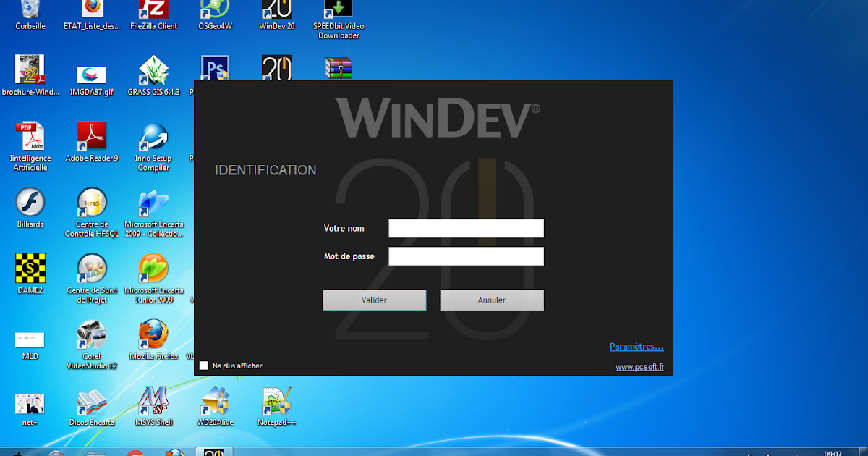Launch Mozilla Firefox
Screen dimensions: 868x456
(153, 337)
